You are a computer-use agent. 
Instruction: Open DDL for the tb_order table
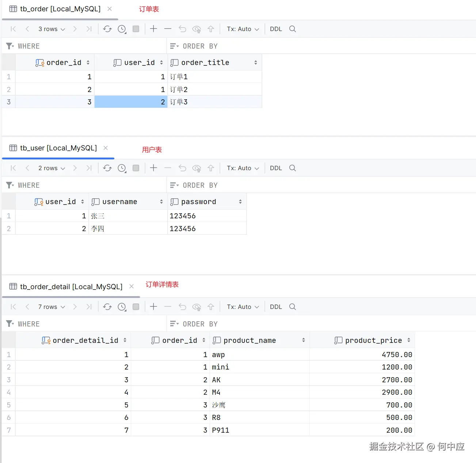(276, 29)
